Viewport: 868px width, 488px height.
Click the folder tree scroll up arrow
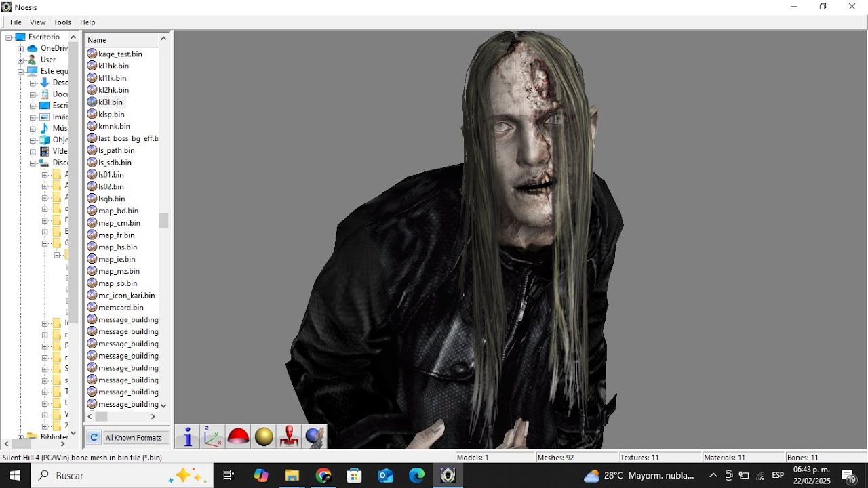point(74,37)
